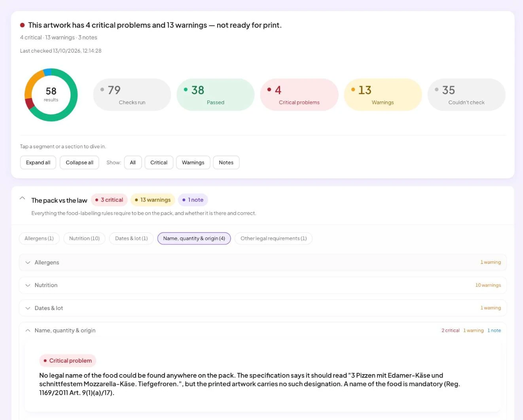Open the 35 Couldn't check card

466,95
